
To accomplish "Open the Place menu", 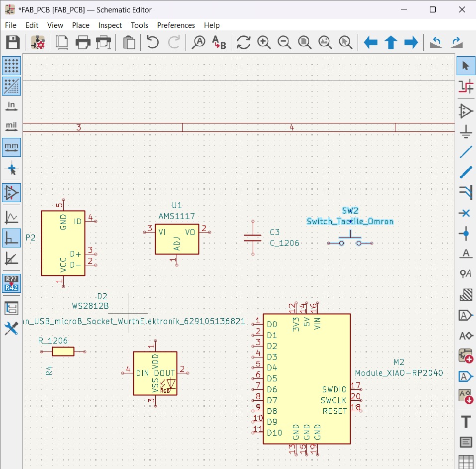I will 81,25.
